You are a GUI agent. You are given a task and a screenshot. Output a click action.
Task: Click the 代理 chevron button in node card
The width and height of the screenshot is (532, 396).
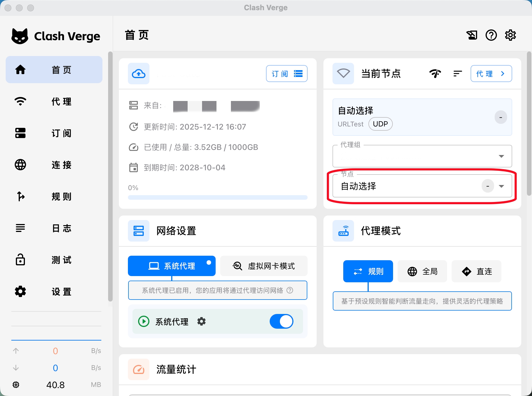491,74
